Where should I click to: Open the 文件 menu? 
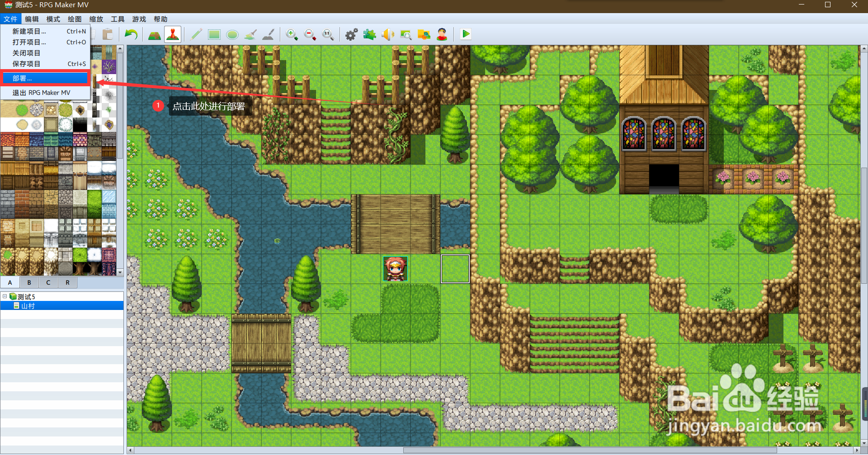click(x=10, y=19)
